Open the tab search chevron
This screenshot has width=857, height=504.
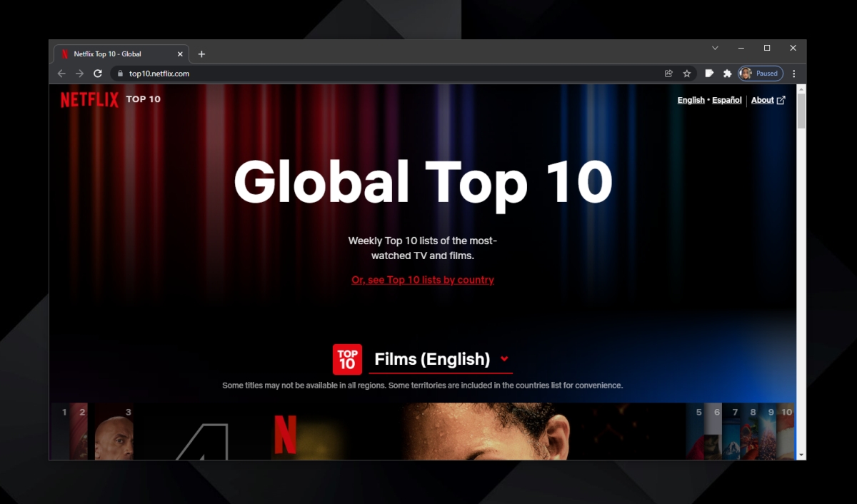pos(715,48)
